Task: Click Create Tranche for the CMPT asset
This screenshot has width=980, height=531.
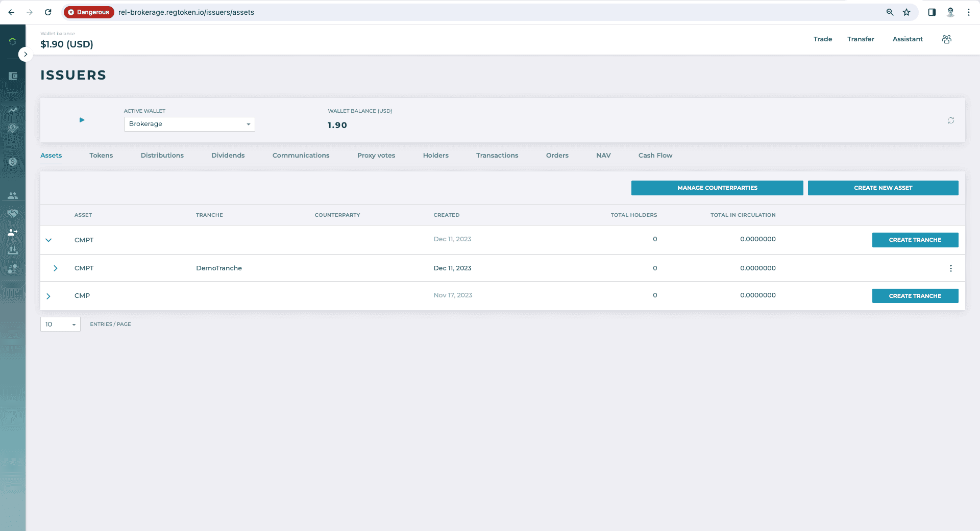Action: click(915, 240)
